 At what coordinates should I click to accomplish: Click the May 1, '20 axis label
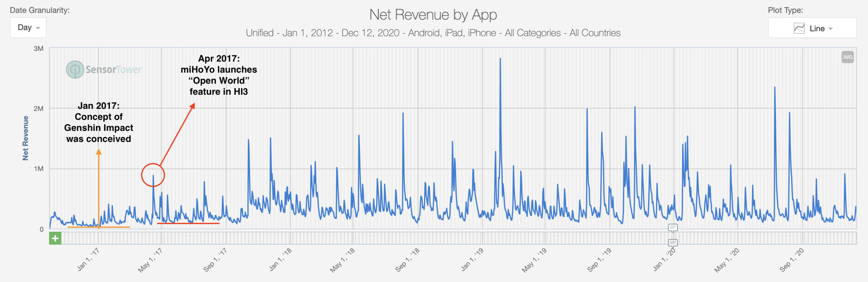[727, 260]
